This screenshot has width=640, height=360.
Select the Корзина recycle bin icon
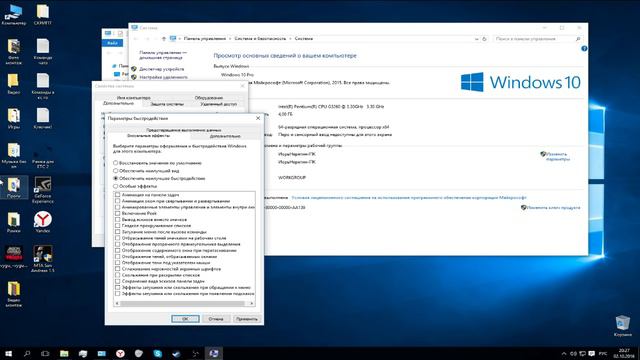[x=622, y=326]
